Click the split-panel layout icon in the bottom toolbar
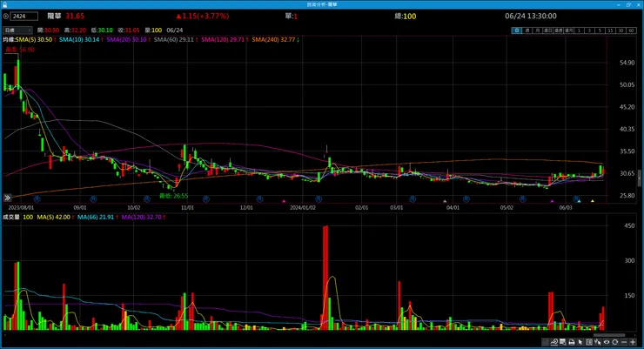644x349 pixels. (589, 342)
